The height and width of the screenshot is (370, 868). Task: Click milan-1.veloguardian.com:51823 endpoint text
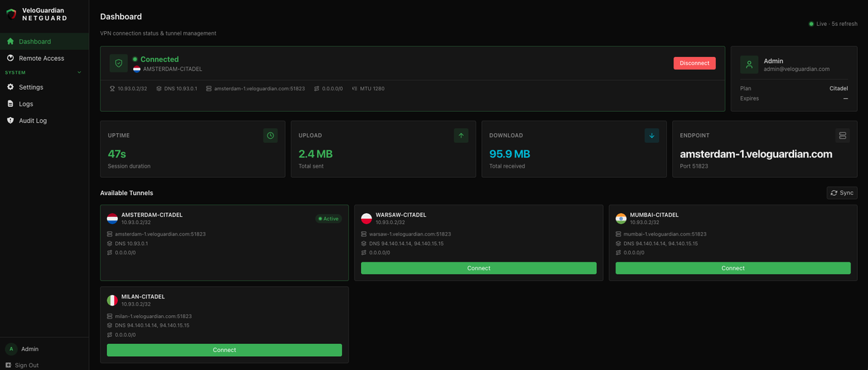153,316
